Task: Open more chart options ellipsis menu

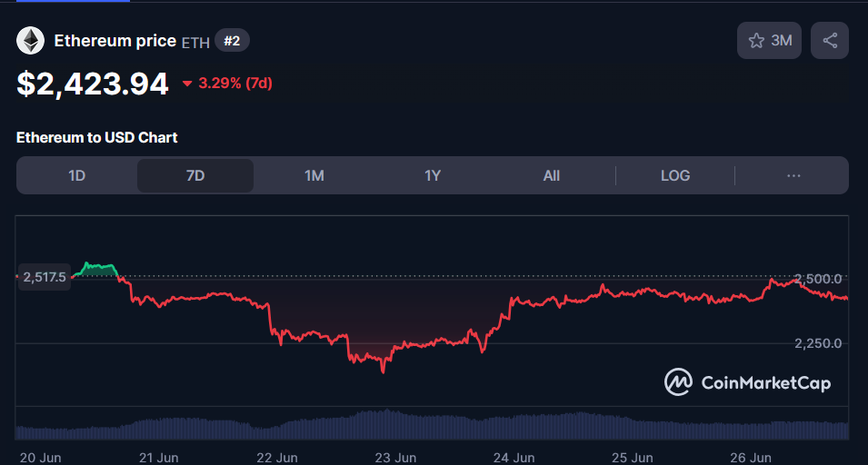Action: 793,176
